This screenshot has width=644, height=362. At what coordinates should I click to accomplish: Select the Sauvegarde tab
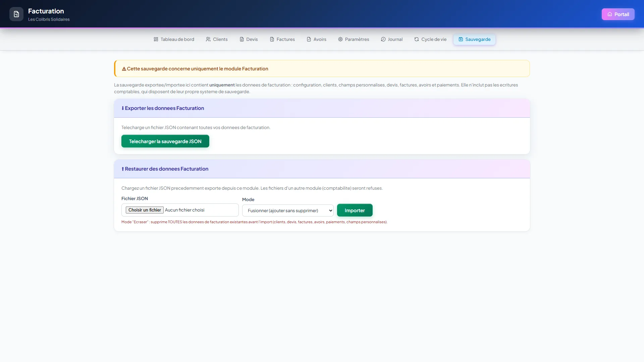(x=474, y=39)
